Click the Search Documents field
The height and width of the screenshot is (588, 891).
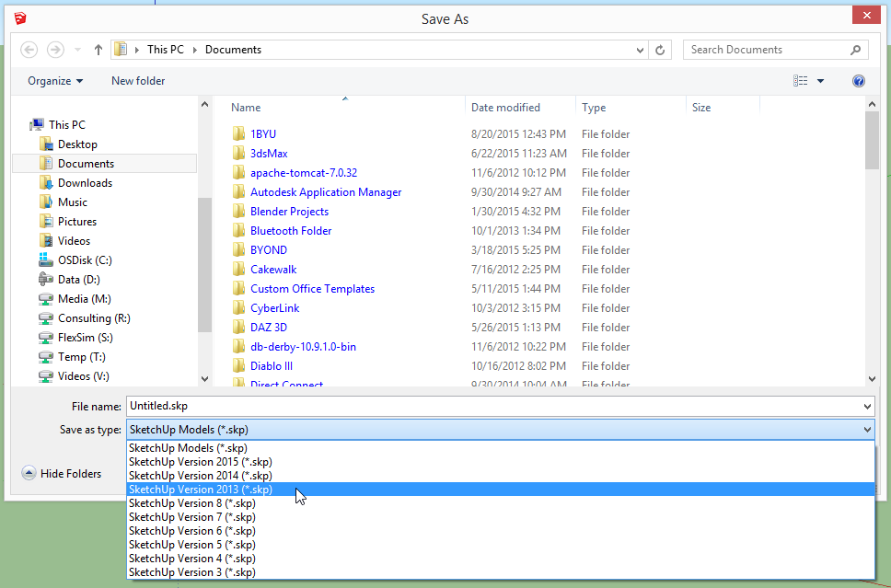(776, 50)
